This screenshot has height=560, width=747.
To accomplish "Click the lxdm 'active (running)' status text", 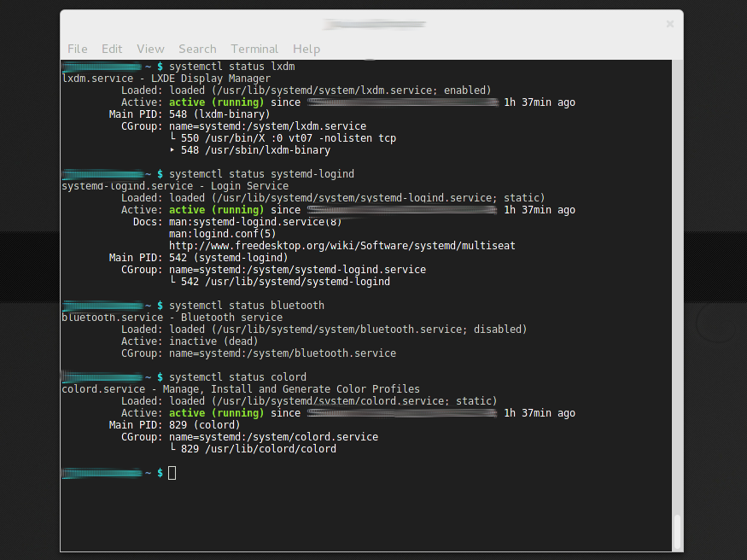I will [x=216, y=102].
